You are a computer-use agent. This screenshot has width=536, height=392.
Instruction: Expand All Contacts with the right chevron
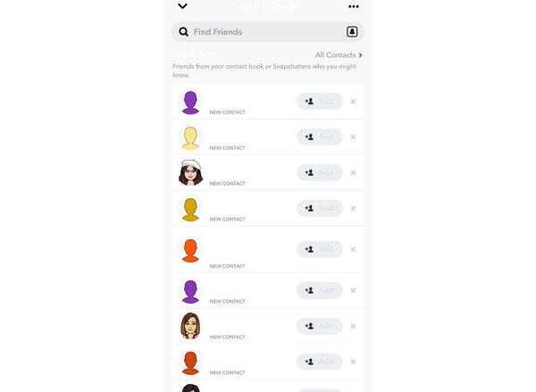(360, 55)
